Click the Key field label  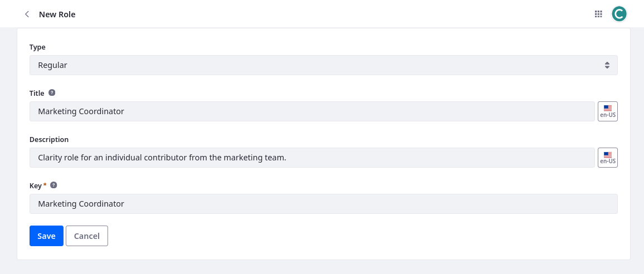pyautogui.click(x=35, y=185)
